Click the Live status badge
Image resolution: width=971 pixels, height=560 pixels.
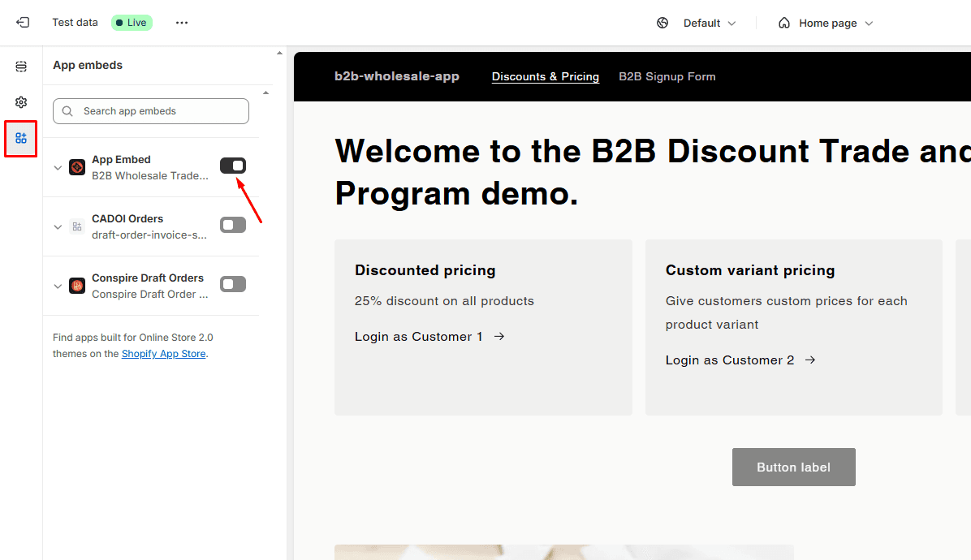pos(132,23)
